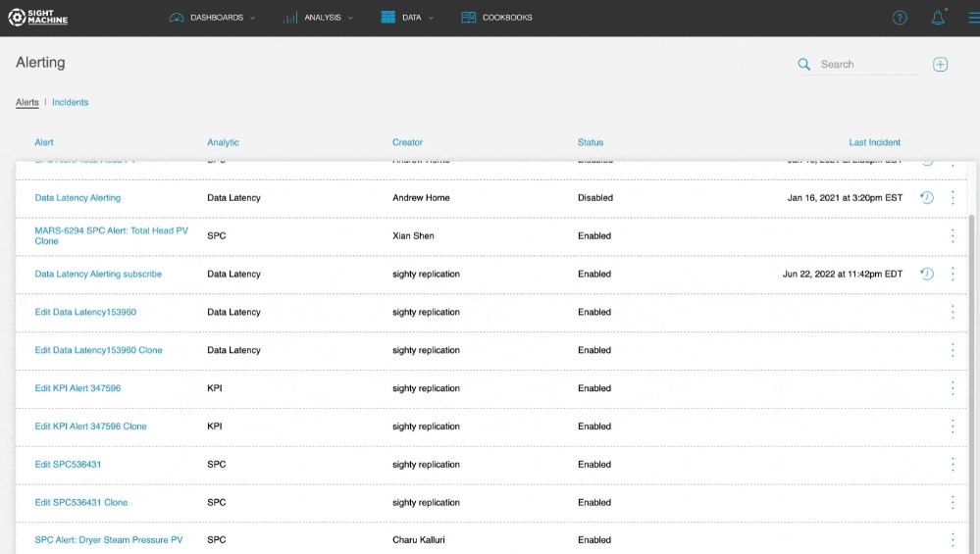Open more options for Edit Data Latency153960 Clone
This screenshot has width=980, height=554.
(x=953, y=350)
